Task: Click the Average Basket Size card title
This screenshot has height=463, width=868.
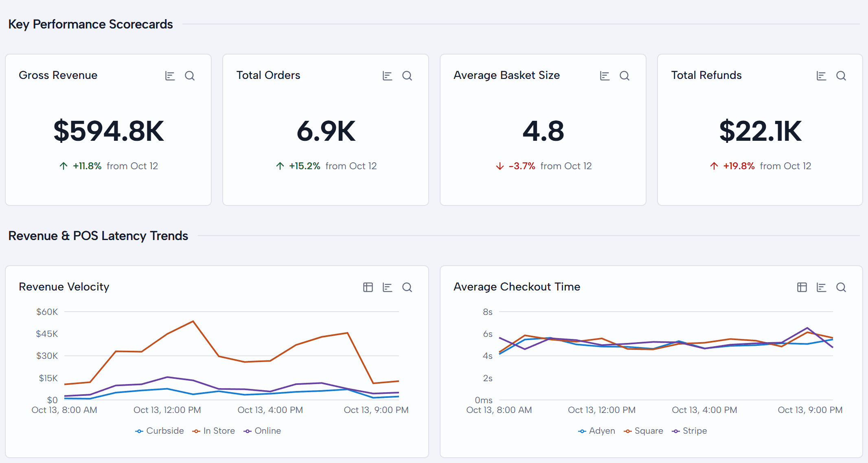Action: point(507,75)
